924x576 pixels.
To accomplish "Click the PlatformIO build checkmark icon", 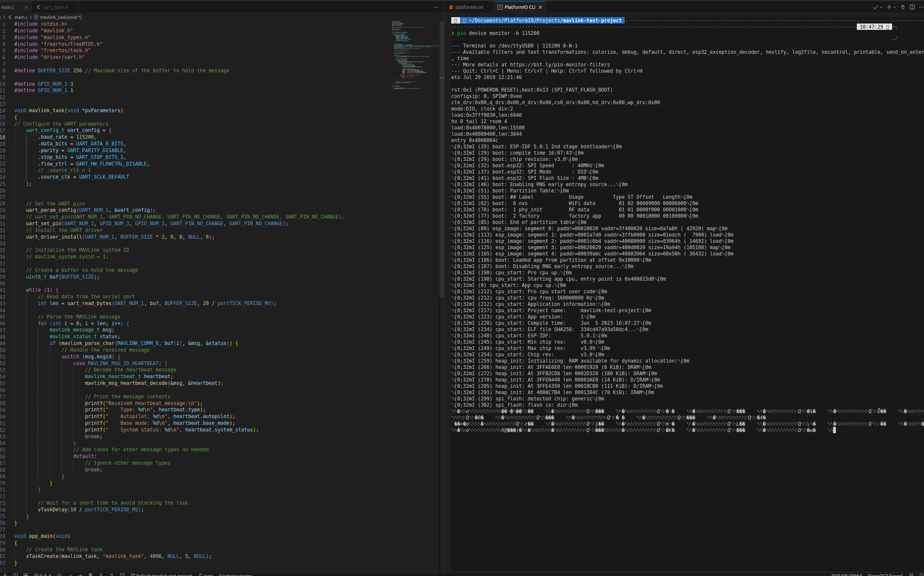I will coord(875,7).
